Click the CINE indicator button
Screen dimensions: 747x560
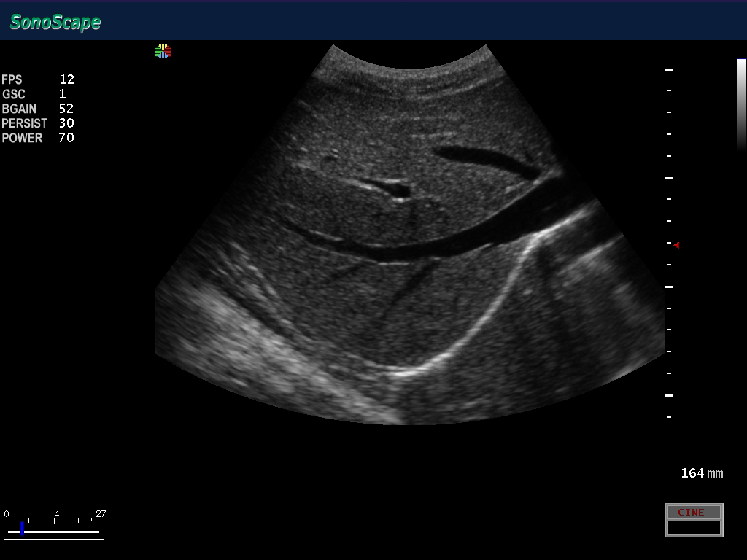(x=694, y=512)
